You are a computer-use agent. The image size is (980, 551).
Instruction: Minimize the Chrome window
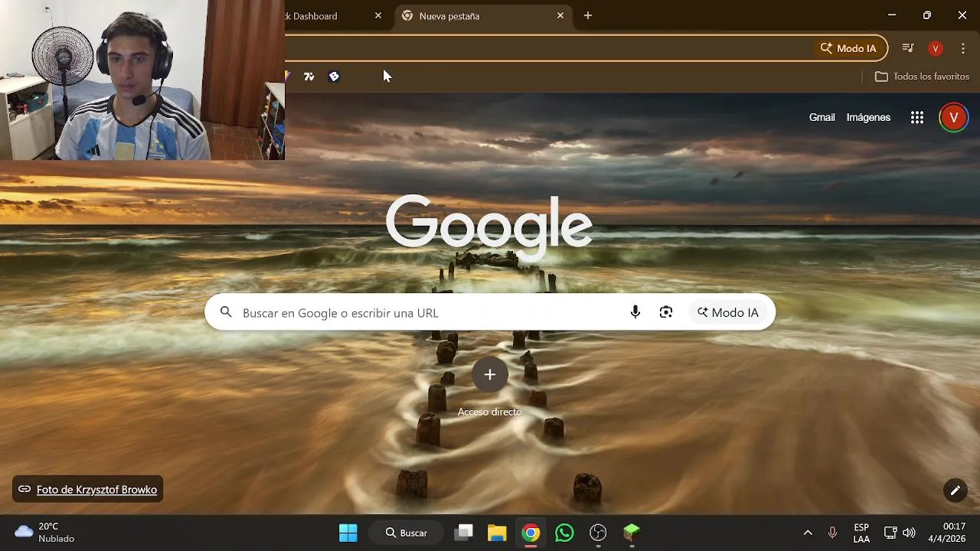pyautogui.click(x=892, y=15)
